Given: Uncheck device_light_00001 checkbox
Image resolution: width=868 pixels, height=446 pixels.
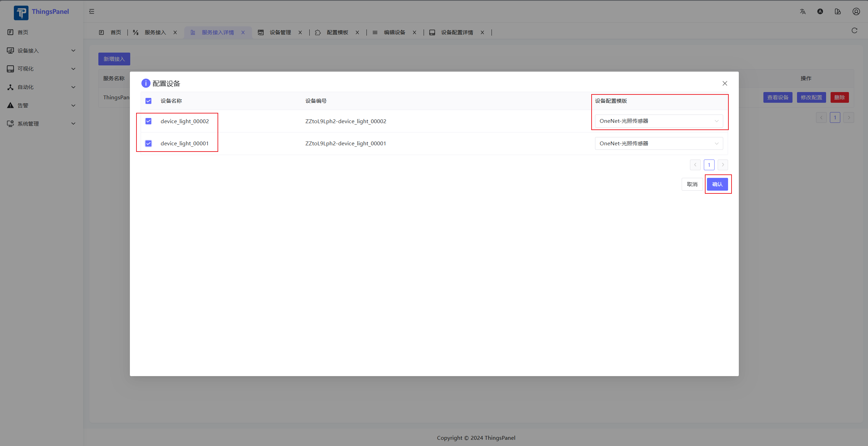Looking at the screenshot, I should click(x=148, y=144).
